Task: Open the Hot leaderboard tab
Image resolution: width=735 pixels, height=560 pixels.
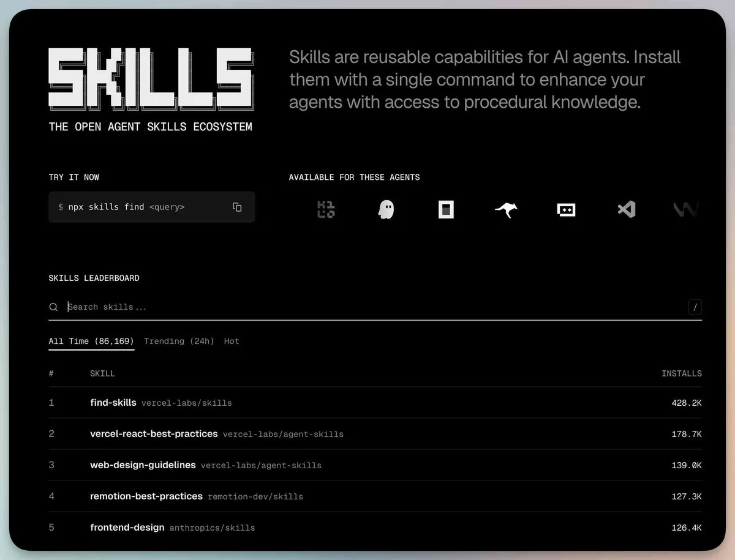Action: pos(231,341)
